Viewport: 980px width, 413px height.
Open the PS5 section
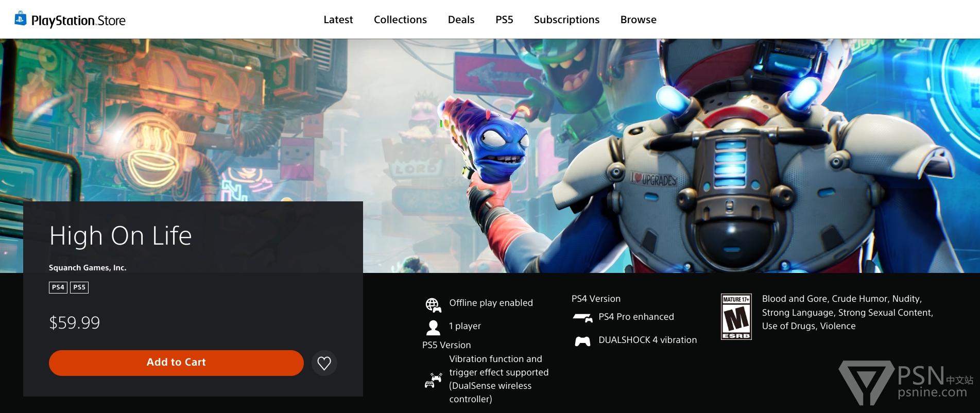[x=504, y=20]
